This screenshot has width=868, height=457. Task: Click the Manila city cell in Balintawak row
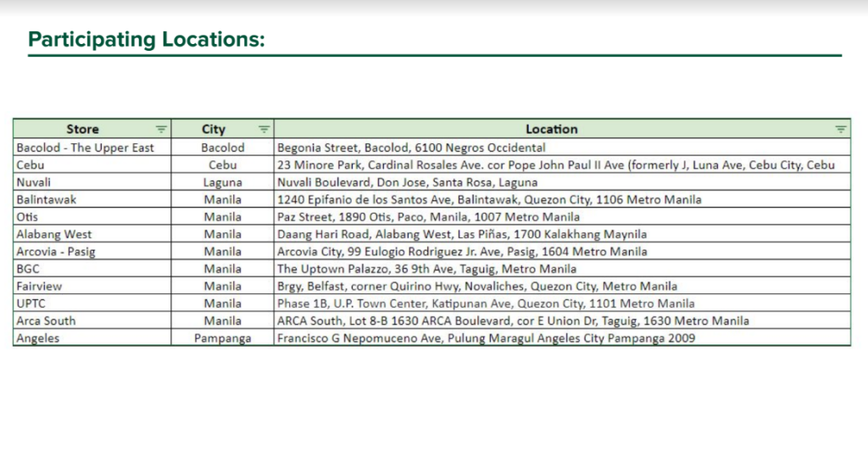click(223, 199)
